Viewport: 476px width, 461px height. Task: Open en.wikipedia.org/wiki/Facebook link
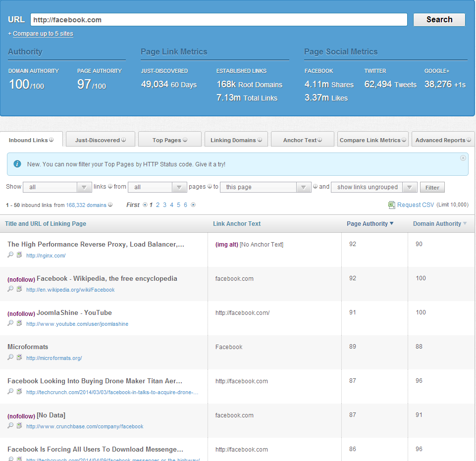[x=70, y=290]
